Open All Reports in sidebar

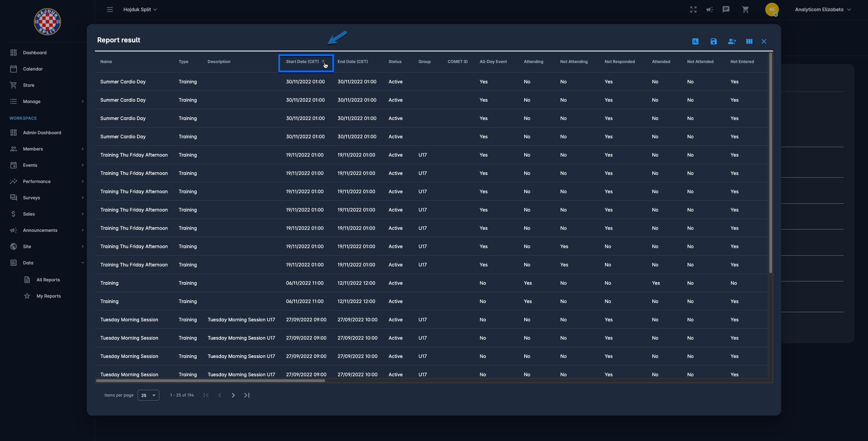tap(48, 280)
